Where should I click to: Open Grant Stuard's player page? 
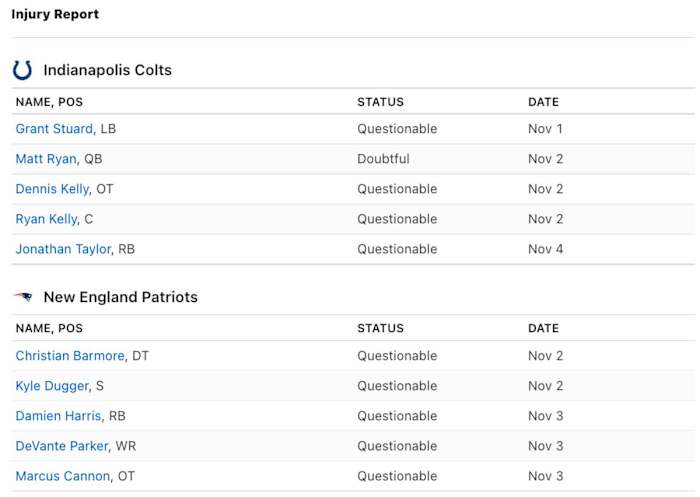(54, 129)
